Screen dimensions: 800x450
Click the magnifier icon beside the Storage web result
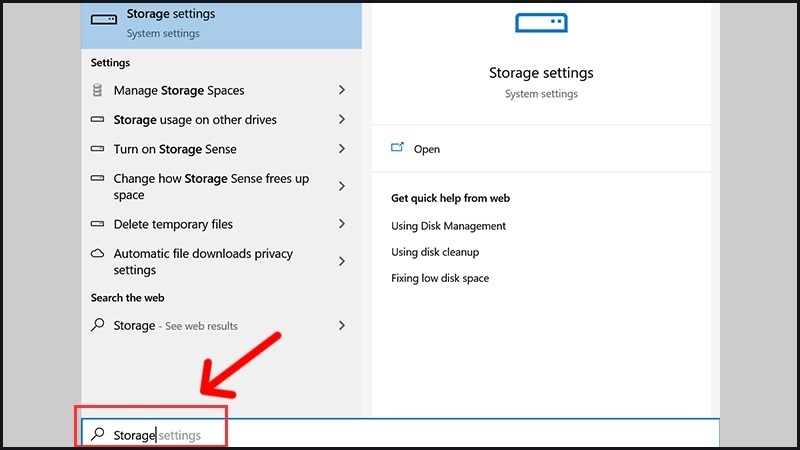pyautogui.click(x=97, y=326)
